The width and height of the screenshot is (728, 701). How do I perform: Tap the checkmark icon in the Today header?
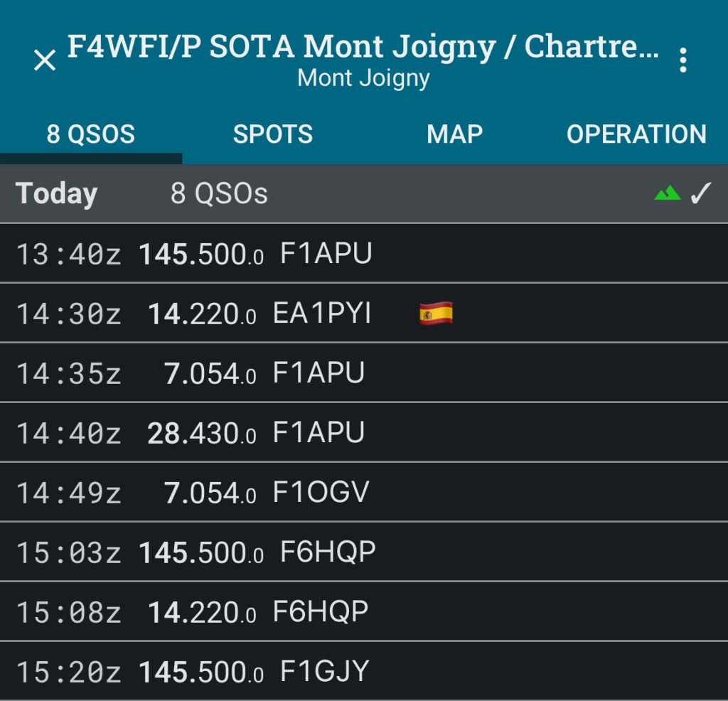tap(701, 193)
